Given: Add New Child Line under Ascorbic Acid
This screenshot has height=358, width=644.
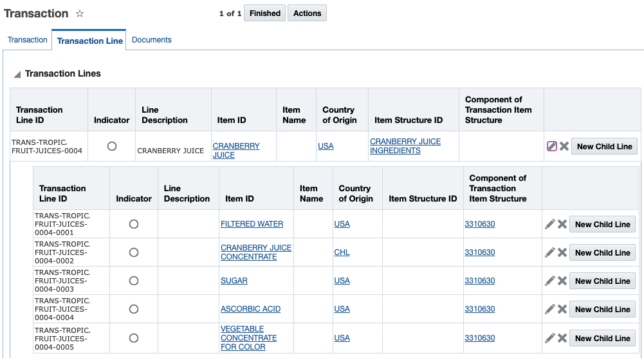Looking at the screenshot, I should tap(602, 309).
